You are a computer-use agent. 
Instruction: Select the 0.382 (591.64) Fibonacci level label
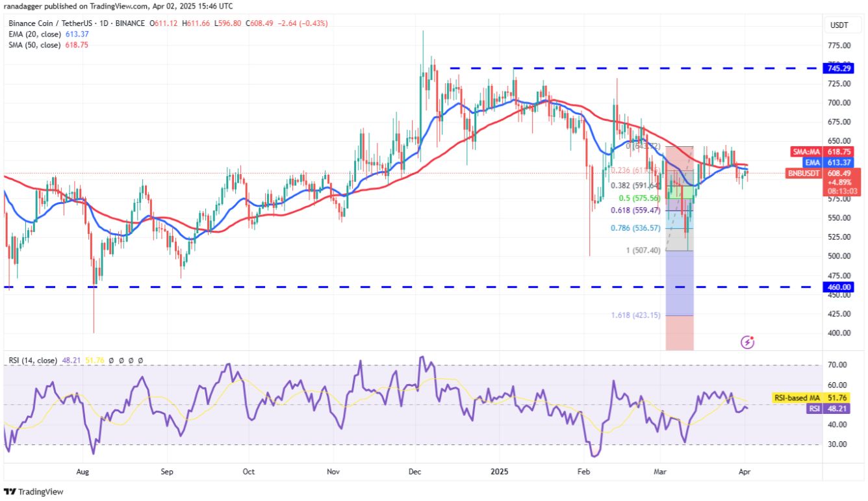click(x=636, y=186)
